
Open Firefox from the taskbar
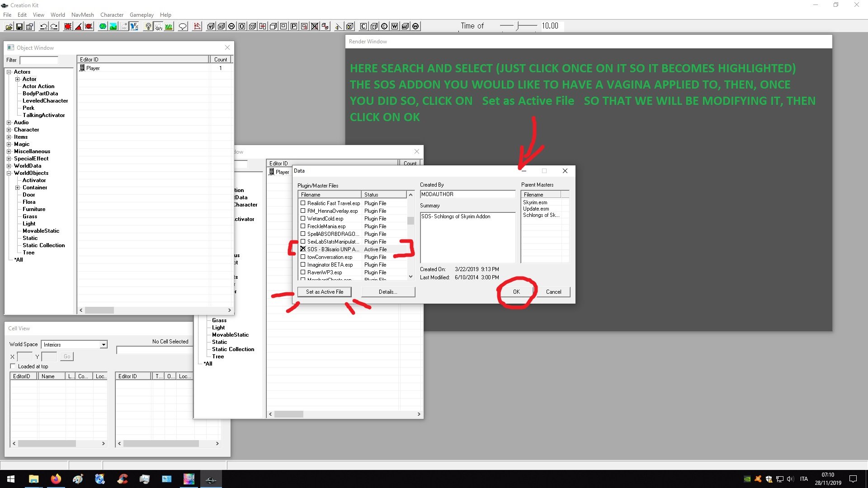tap(56, 479)
